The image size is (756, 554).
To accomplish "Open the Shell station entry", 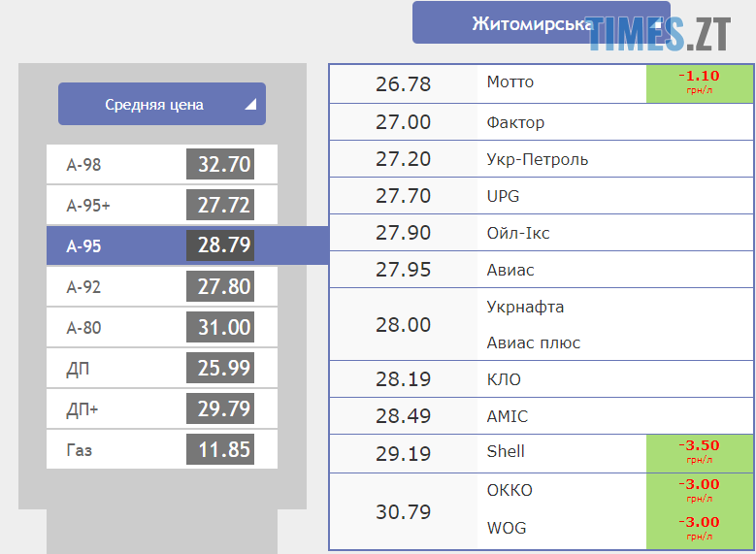I will (506, 451).
